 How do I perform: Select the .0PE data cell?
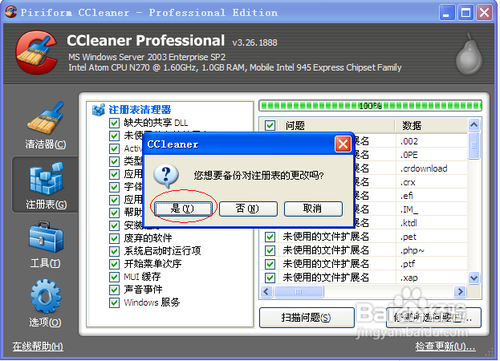(432, 155)
